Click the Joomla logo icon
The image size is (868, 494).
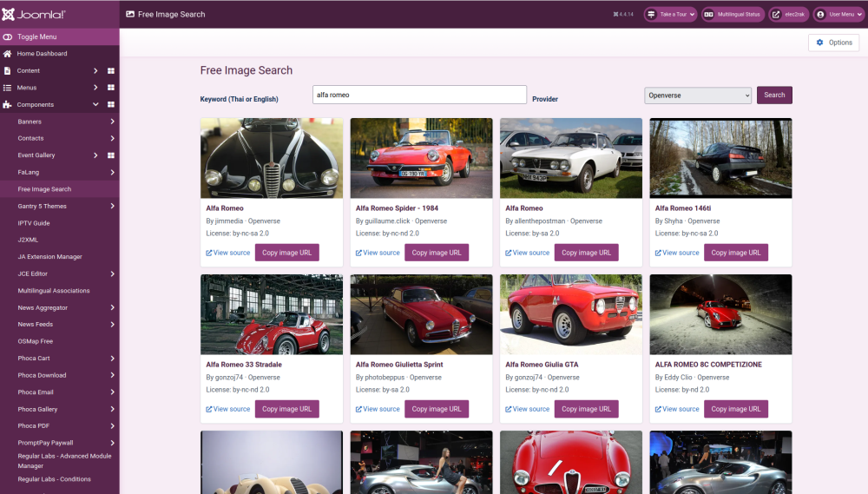coord(8,15)
